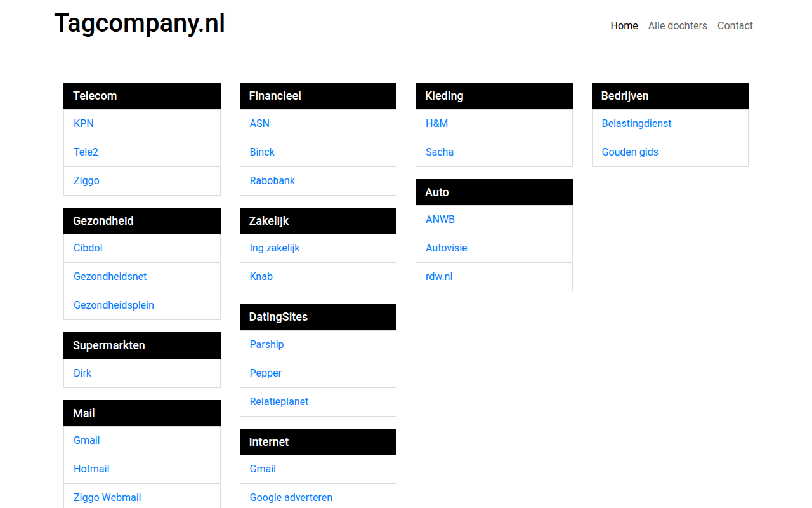Open Gmail link under Mail

[87, 440]
